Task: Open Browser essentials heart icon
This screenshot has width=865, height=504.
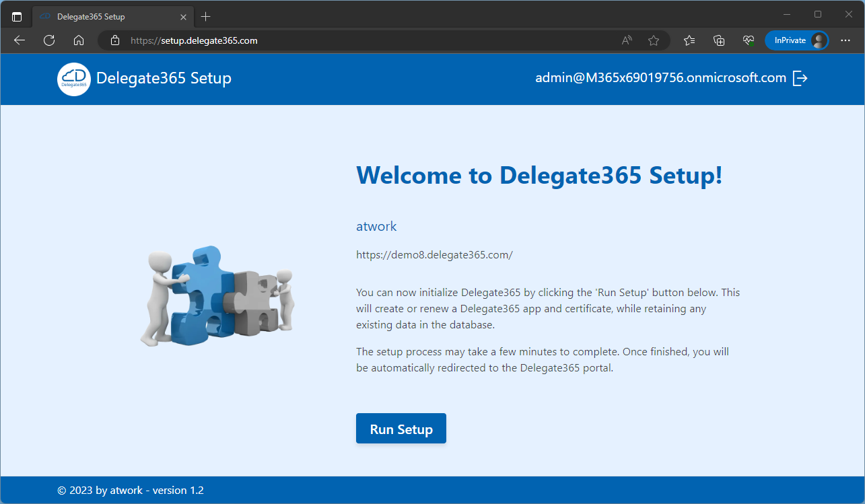Action: (749, 40)
